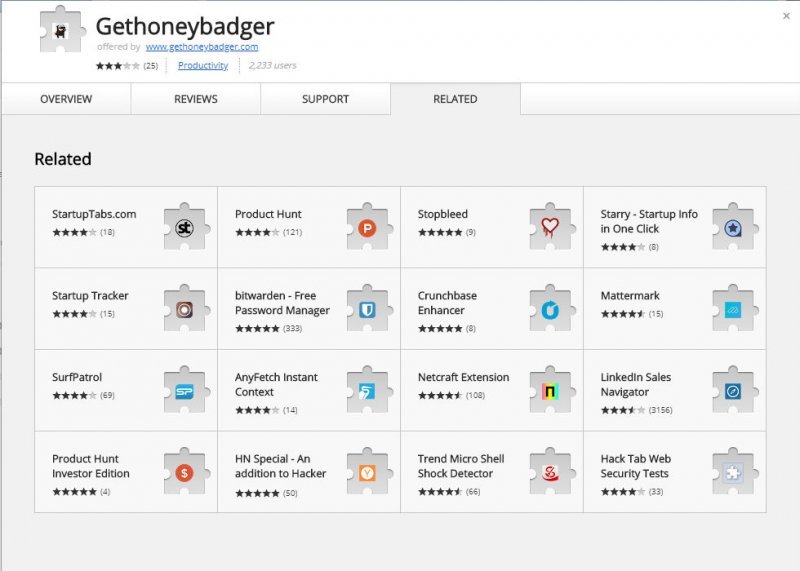This screenshot has height=571, width=800.
Task: Open the AnyFetch Instant Context title
Action: click(276, 384)
